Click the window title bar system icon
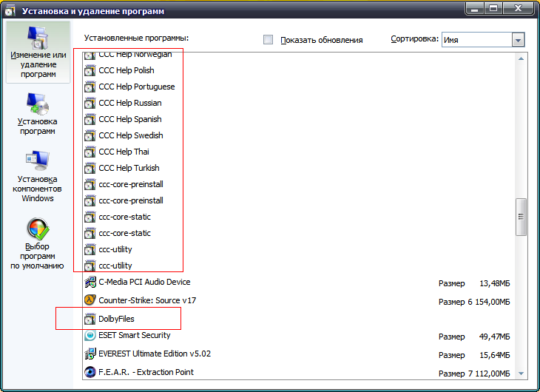Image resolution: width=540 pixels, height=392 pixels. coord(10,11)
